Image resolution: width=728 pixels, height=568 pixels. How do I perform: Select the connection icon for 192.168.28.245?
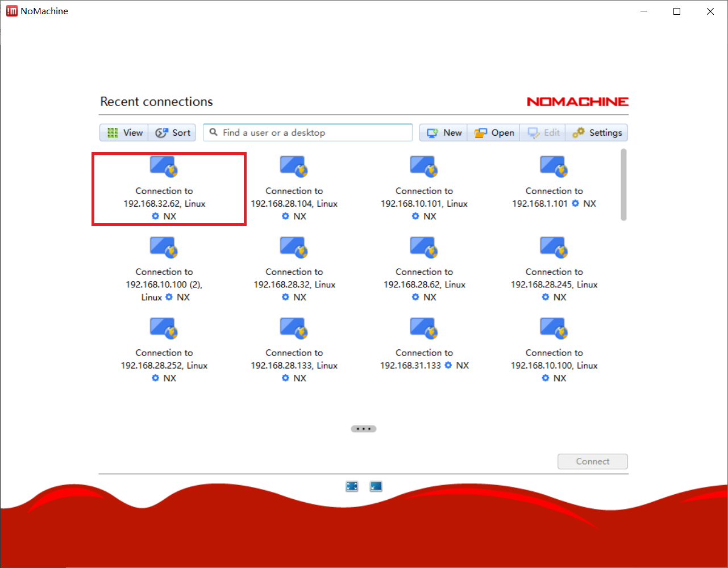554,247
